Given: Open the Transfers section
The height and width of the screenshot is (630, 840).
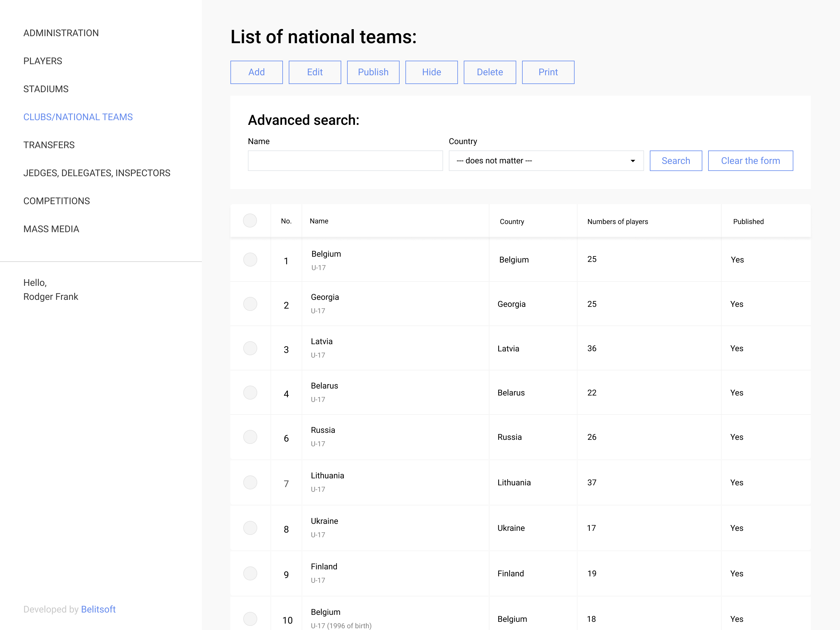Looking at the screenshot, I should click(x=49, y=145).
